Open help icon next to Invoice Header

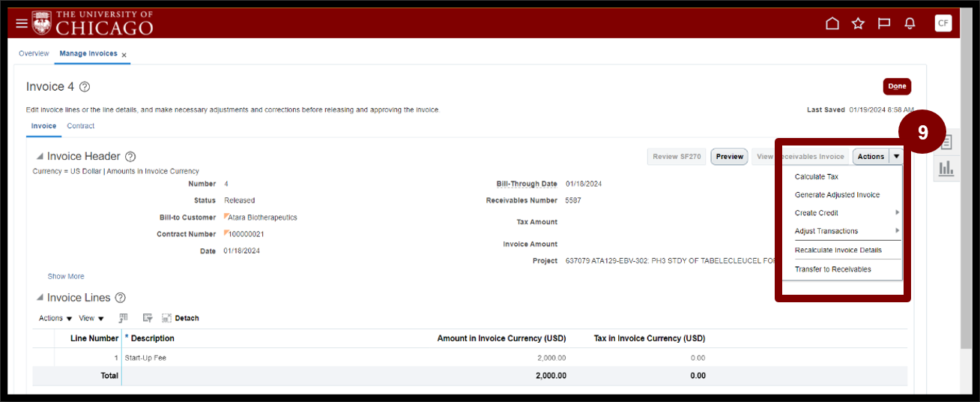click(130, 157)
